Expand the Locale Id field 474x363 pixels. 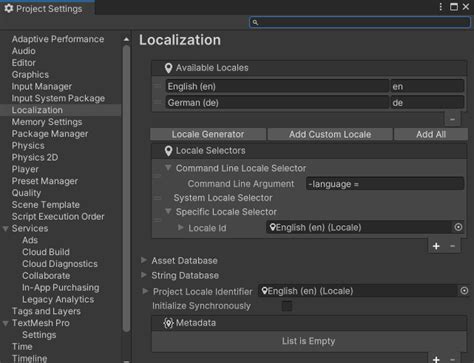coord(180,227)
